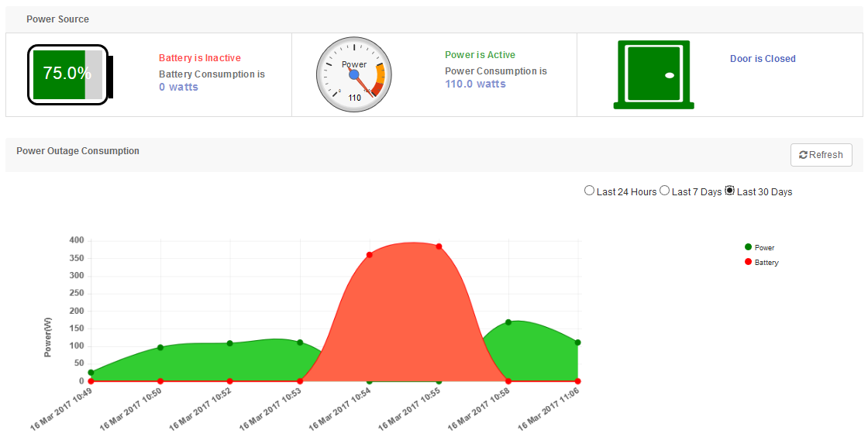868x444 pixels.
Task: Click the red Battery legend color dot
Action: pyautogui.click(x=748, y=262)
